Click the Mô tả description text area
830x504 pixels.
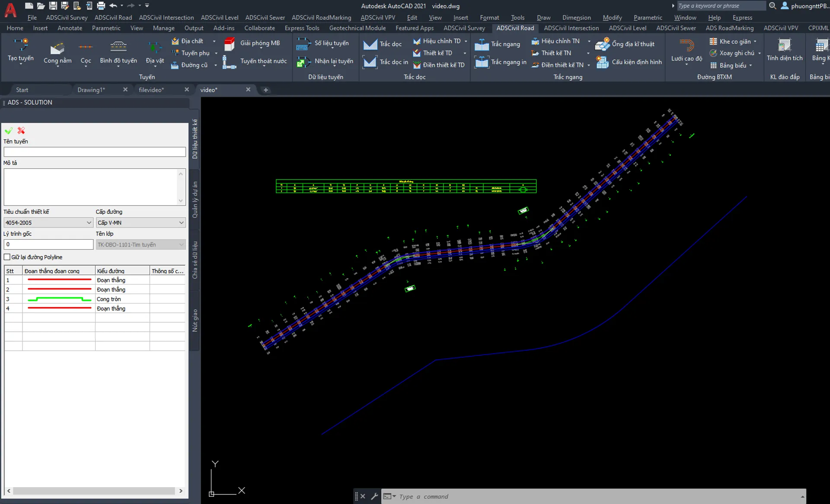coord(95,187)
